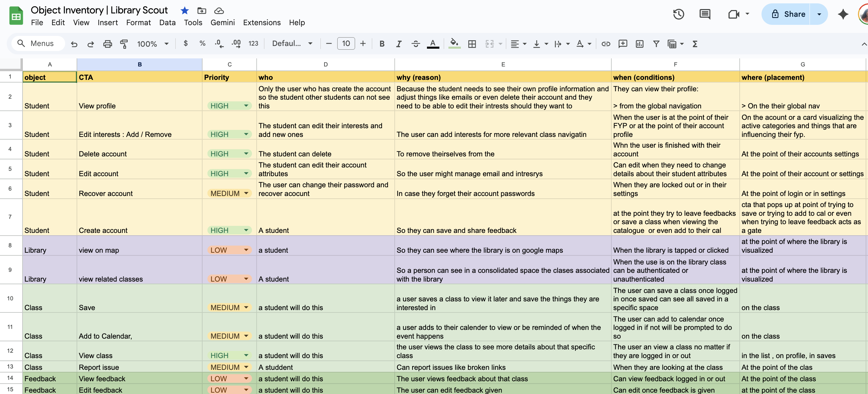Open the Gemini menu
Viewport: 868px width, 394px height.
(223, 22)
